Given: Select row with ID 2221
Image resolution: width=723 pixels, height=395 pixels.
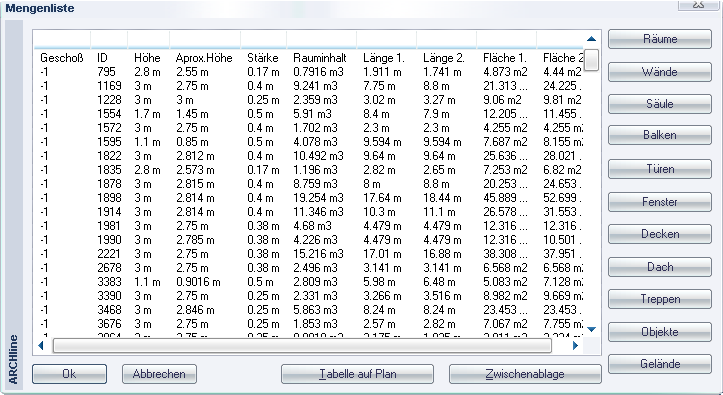Looking at the screenshot, I should (x=308, y=254).
